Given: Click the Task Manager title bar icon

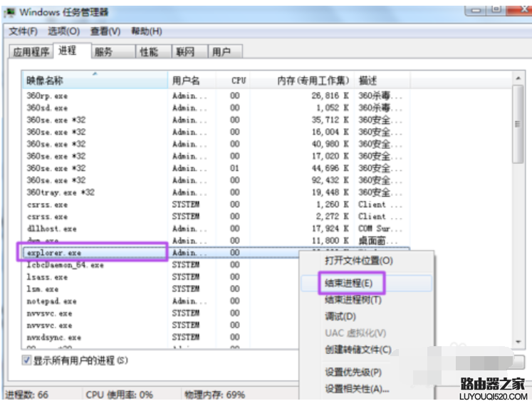Looking at the screenshot, I should [11, 13].
